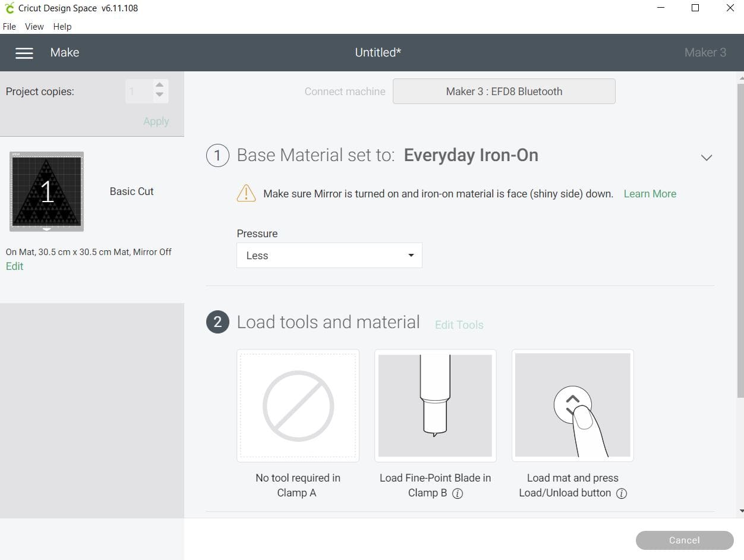Close the Cricut Design Space window
The width and height of the screenshot is (744, 560).
[x=730, y=8]
